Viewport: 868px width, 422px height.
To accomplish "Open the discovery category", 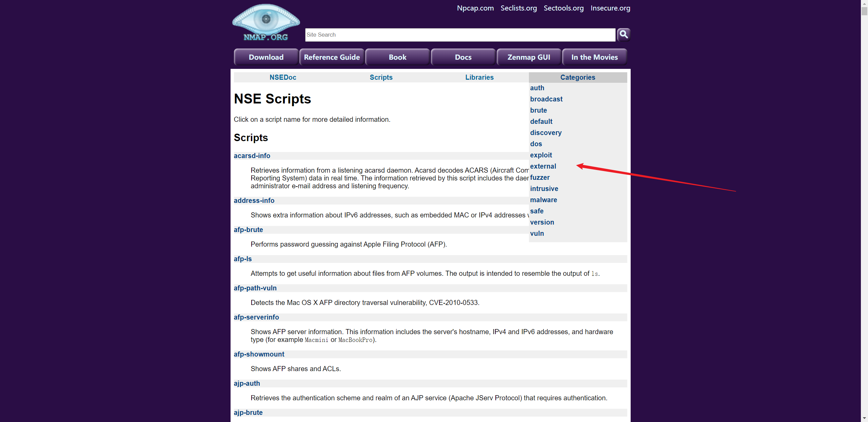I will [x=546, y=133].
